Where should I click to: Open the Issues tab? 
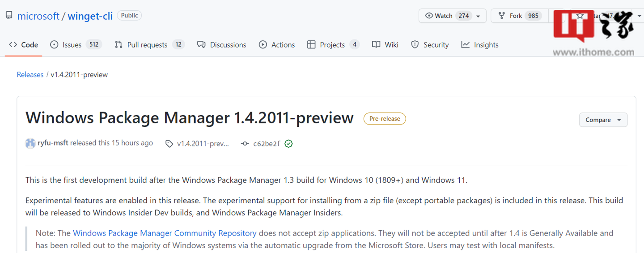coord(76,45)
